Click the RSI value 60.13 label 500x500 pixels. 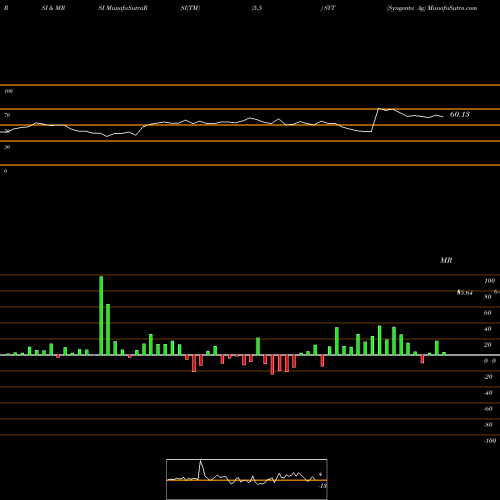[x=460, y=114]
